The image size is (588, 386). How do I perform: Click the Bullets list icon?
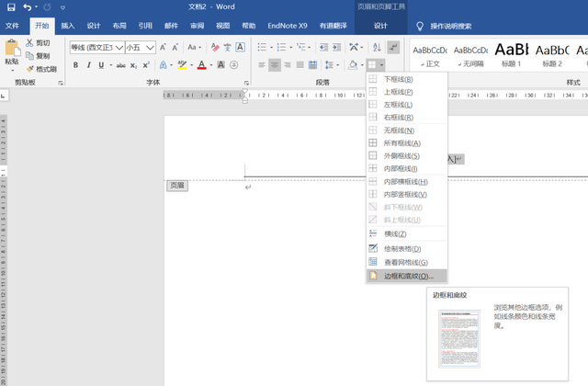[x=262, y=47]
